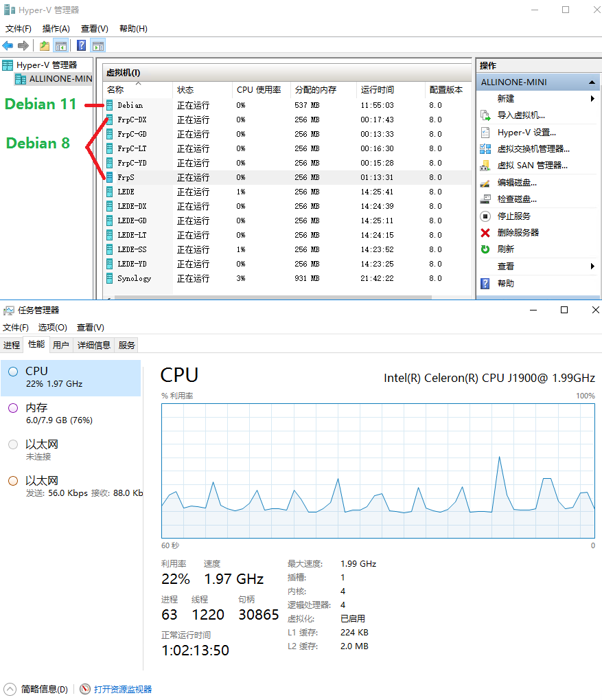
Task: Click the 帮助 icon in actions pane
Action: click(x=485, y=284)
